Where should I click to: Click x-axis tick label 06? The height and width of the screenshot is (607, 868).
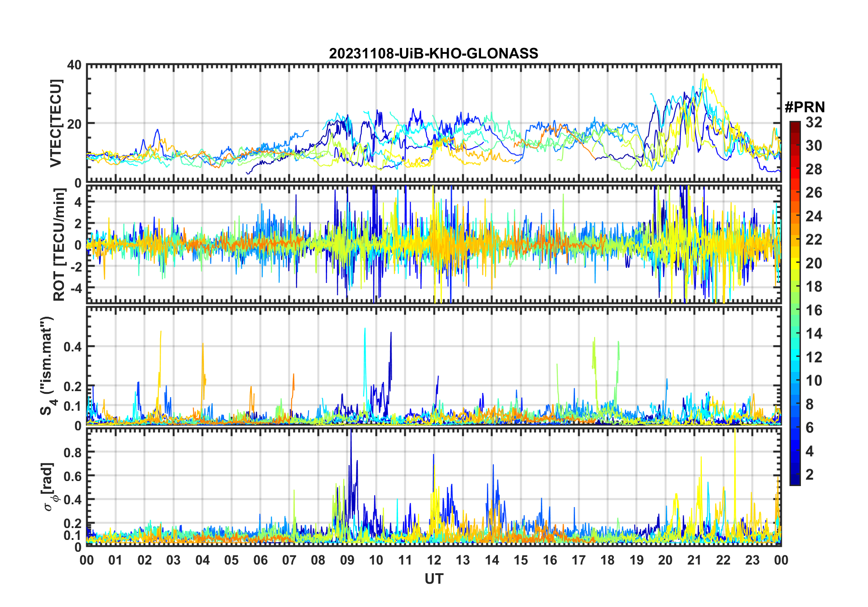pyautogui.click(x=260, y=560)
